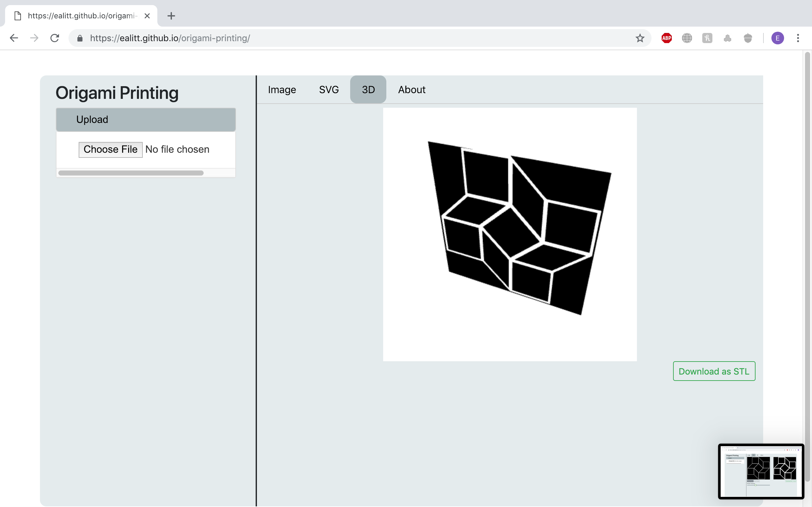Reload the Origami Printing page
The height and width of the screenshot is (507, 812).
(x=55, y=38)
